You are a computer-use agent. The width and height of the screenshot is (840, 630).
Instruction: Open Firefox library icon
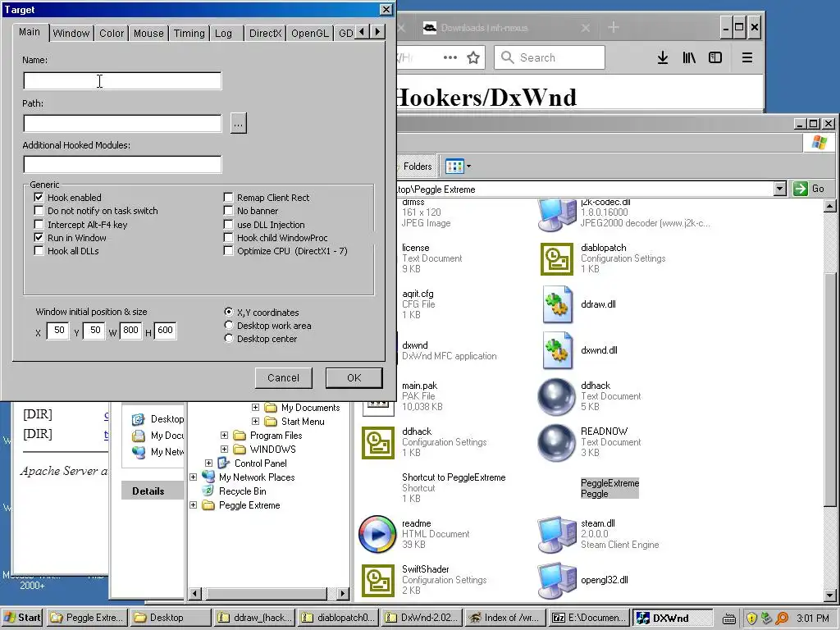click(x=689, y=57)
